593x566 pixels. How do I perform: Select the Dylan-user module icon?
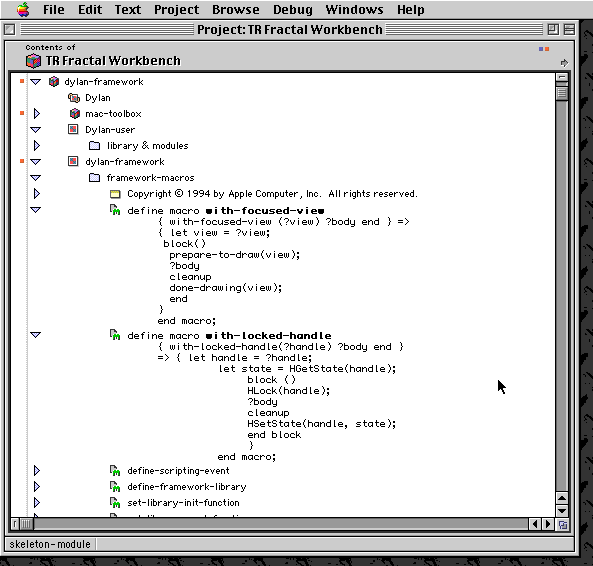[x=73, y=130]
